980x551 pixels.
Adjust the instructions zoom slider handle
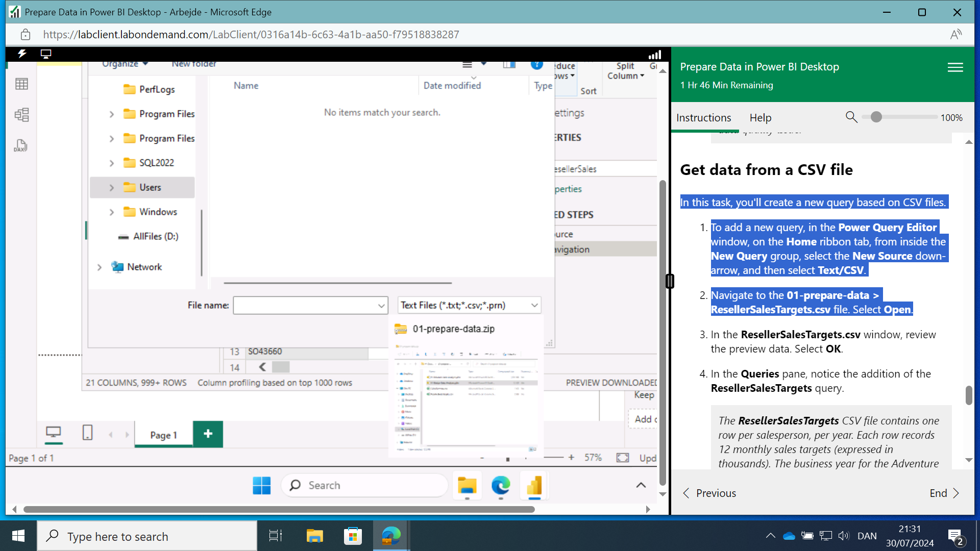[876, 117]
